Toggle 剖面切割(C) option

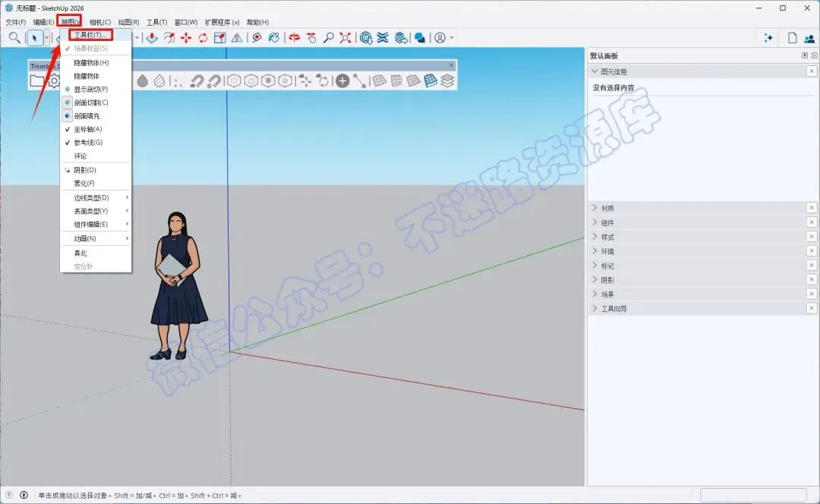(96, 102)
